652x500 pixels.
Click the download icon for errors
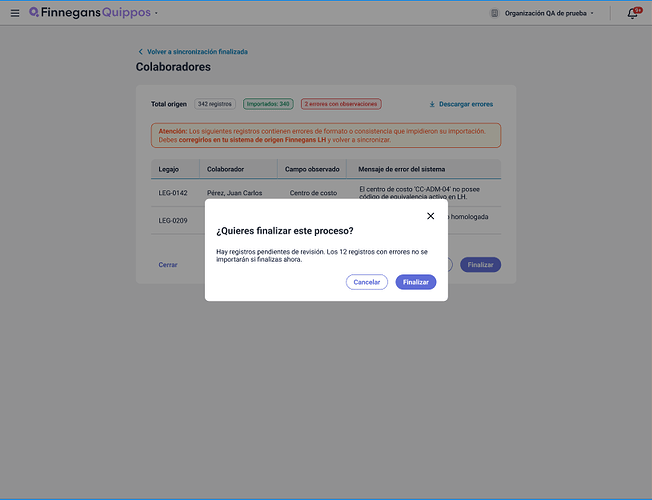coord(432,104)
